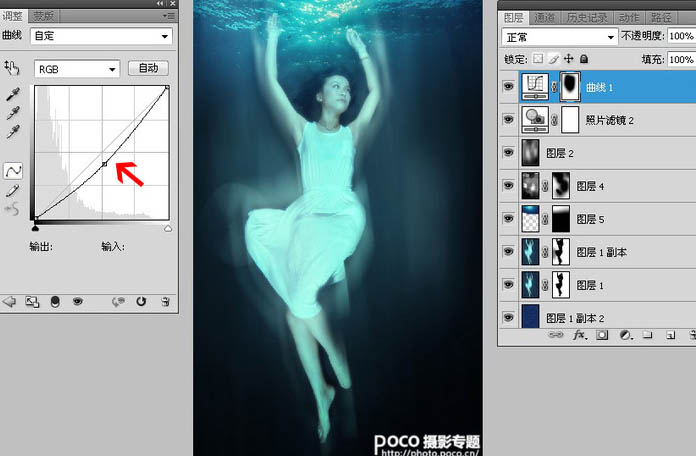The height and width of the screenshot is (456, 696).
Task: Select the 图层 1 副本 2 layer name
Action: coord(575,318)
